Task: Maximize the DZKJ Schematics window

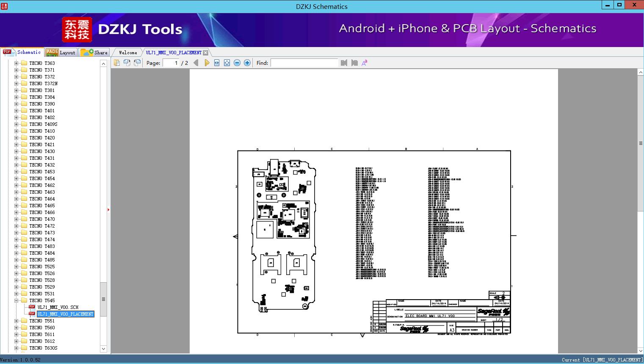Action: click(x=619, y=5)
